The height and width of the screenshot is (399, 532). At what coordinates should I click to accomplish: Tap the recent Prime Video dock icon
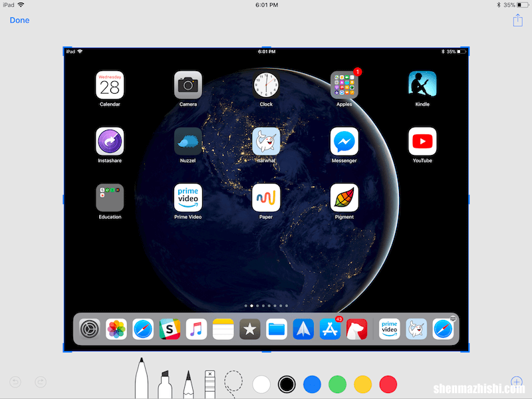pyautogui.click(x=390, y=329)
